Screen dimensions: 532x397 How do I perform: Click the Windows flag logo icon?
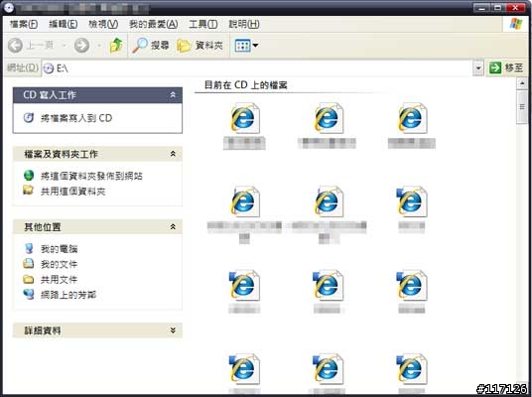click(x=516, y=24)
